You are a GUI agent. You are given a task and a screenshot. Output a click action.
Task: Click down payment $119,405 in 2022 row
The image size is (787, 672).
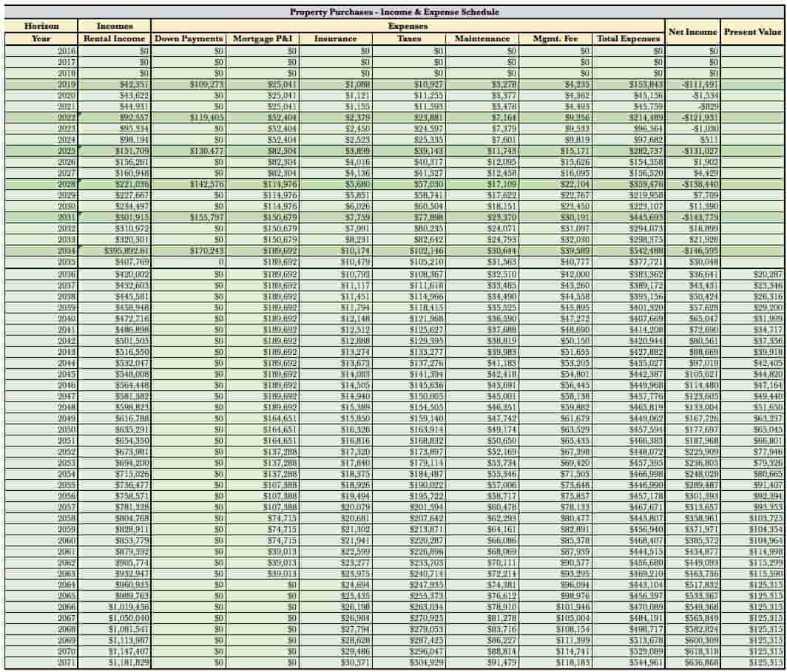coord(188,118)
